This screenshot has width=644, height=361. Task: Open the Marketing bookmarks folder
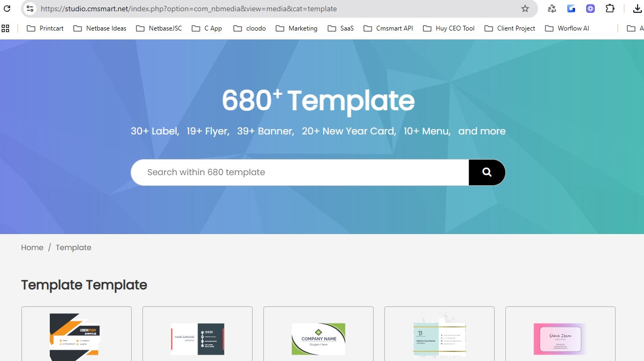[302, 28]
